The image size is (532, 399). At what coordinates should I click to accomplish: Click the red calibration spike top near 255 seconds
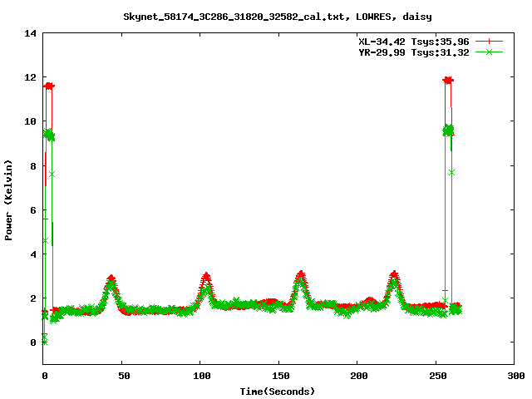click(x=448, y=80)
